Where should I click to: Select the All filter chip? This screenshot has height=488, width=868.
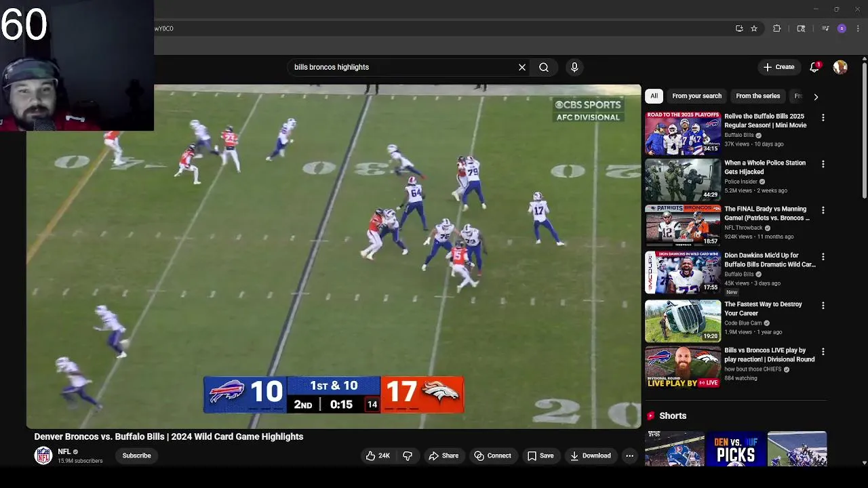[x=654, y=96]
